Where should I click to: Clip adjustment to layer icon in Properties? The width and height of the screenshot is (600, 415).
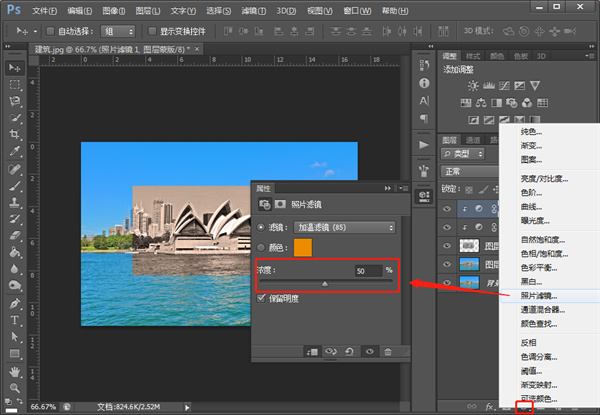click(313, 351)
